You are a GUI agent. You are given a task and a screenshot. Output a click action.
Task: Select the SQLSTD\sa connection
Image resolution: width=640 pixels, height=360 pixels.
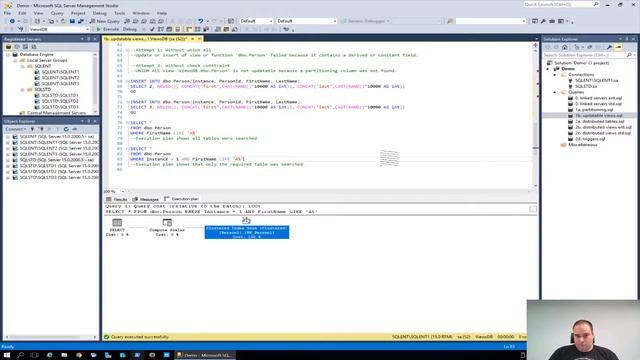point(586,86)
